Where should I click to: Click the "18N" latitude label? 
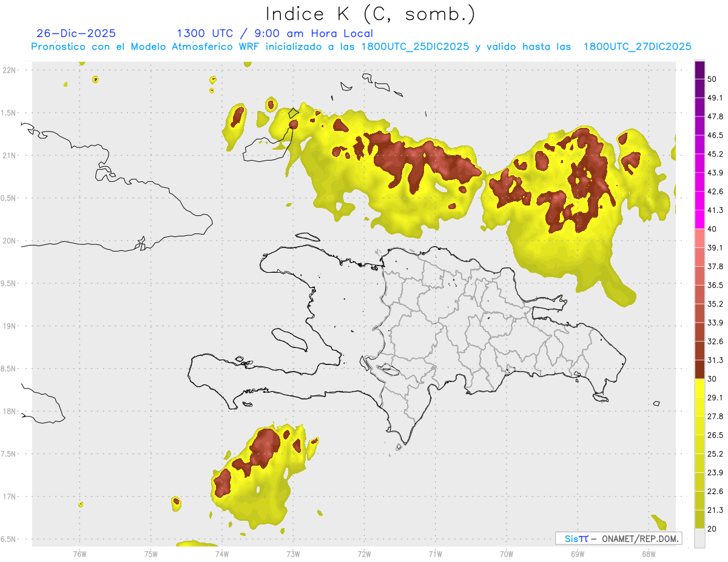click(x=8, y=412)
